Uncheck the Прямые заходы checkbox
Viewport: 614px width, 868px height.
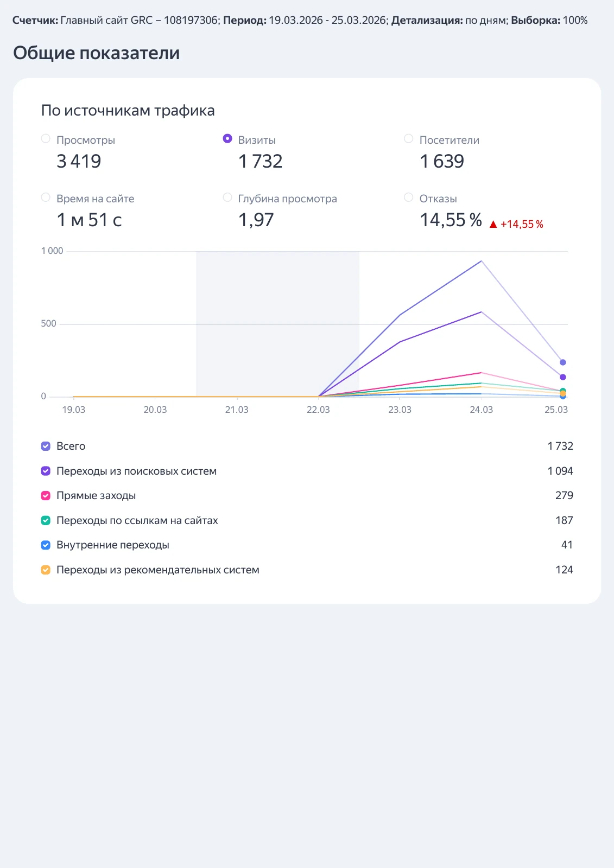tap(46, 495)
